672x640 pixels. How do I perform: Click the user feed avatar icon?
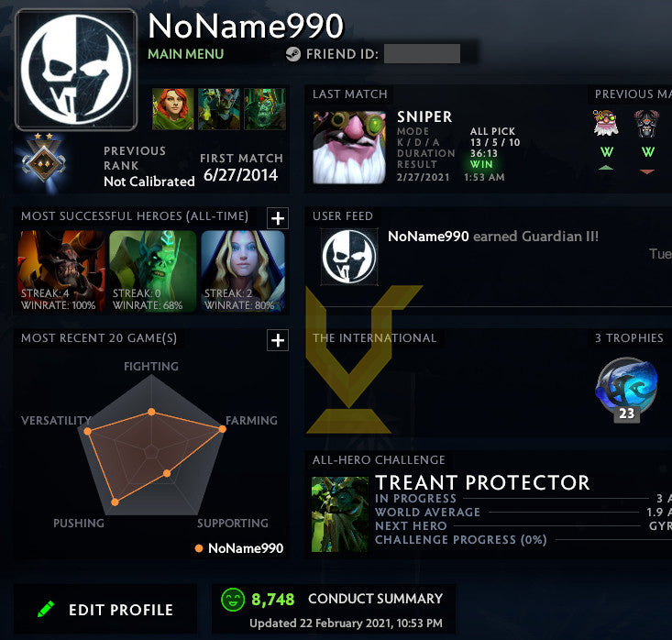coord(349,257)
